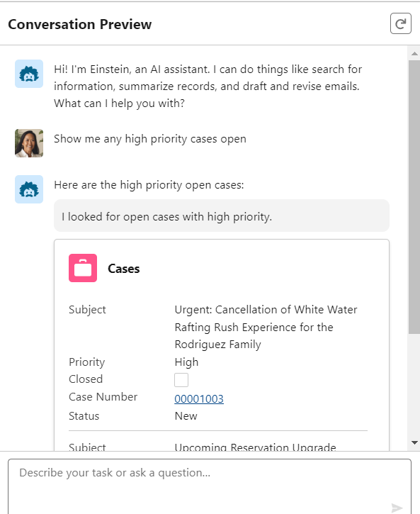
Task: Click the Cases card heading
Action: 124,269
